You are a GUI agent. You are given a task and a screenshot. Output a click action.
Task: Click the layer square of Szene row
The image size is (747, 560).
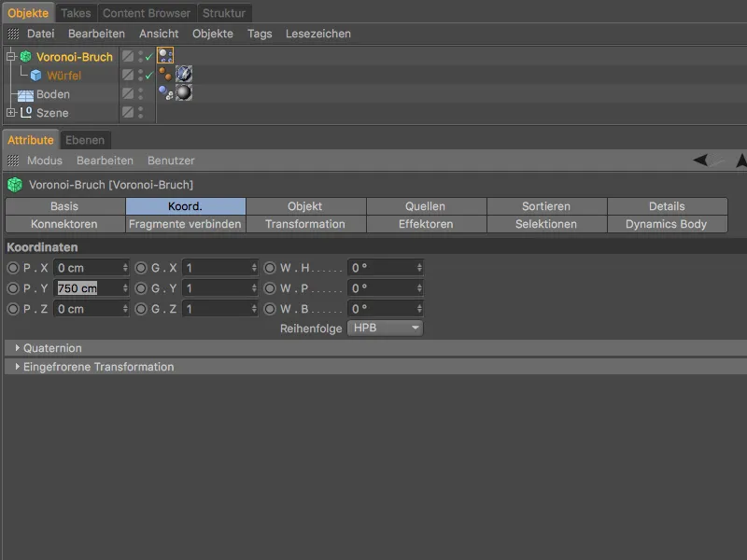click(128, 112)
